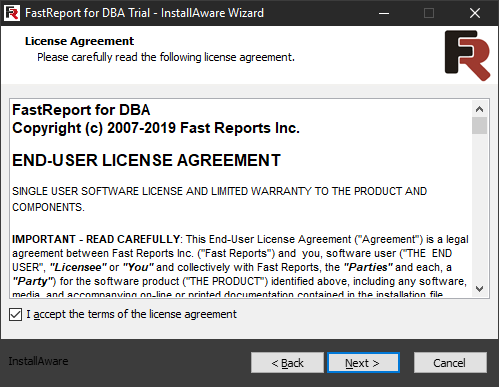Screen dimensions: 499x387
Task: Click the FastReport icon in the title bar
Action: (12, 13)
